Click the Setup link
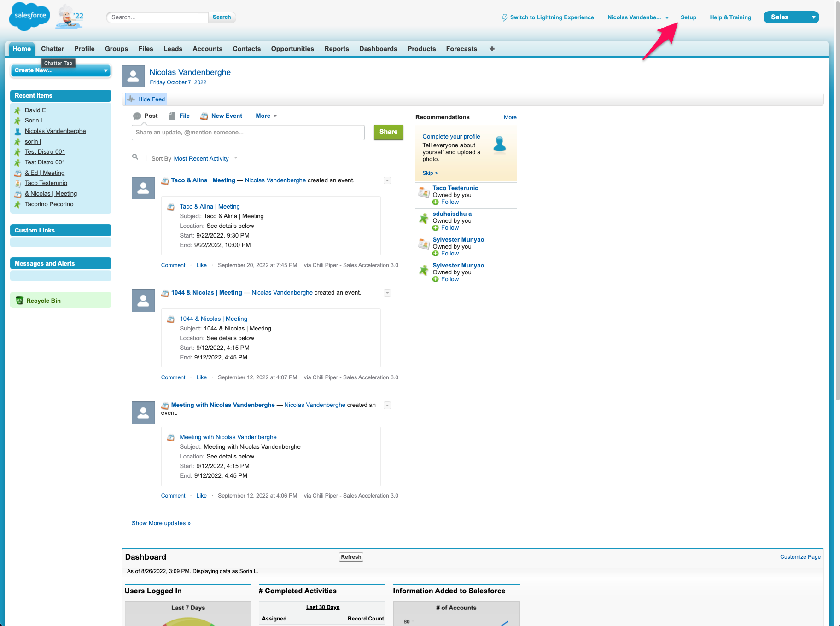Image resolution: width=840 pixels, height=626 pixels. (x=688, y=17)
